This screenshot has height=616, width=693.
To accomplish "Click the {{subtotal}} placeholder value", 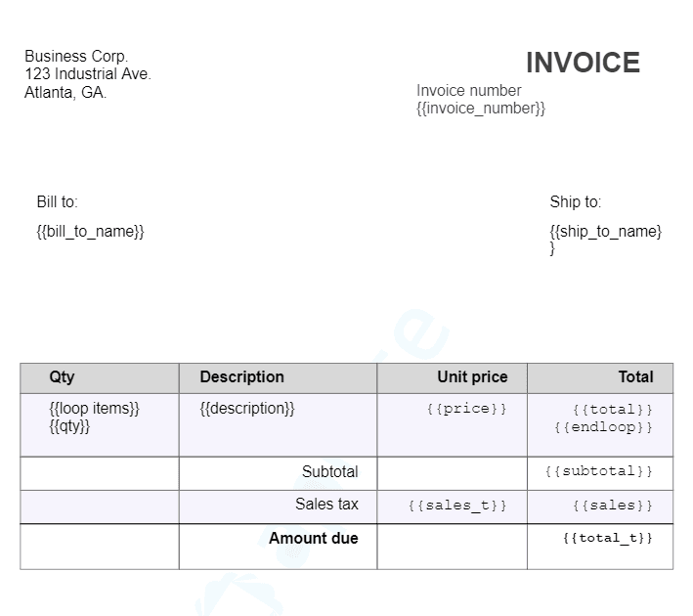I will tap(598, 471).
